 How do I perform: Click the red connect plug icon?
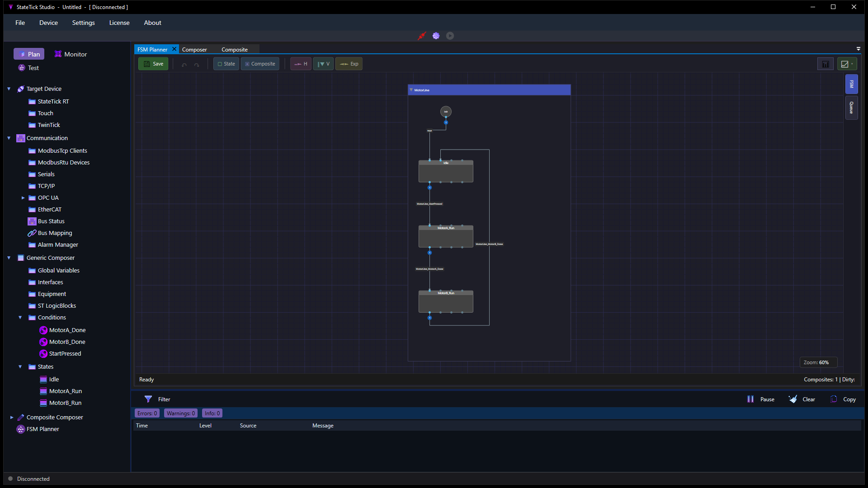coord(422,36)
